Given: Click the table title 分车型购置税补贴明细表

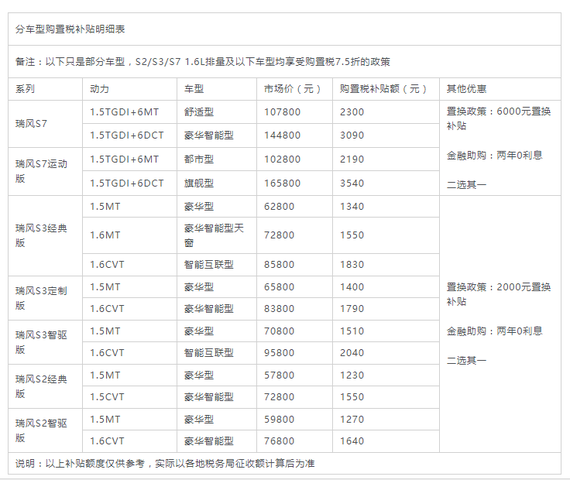Looking at the screenshot, I should coord(70,29).
